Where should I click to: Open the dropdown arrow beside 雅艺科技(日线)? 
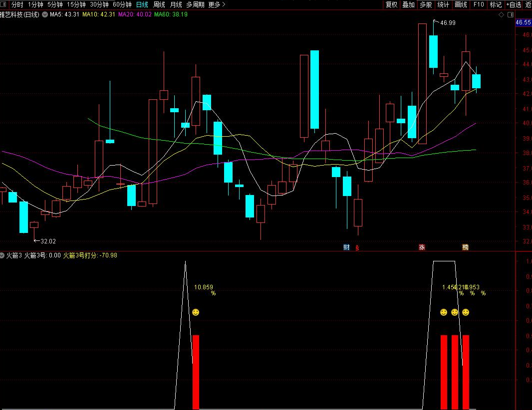[45, 14]
